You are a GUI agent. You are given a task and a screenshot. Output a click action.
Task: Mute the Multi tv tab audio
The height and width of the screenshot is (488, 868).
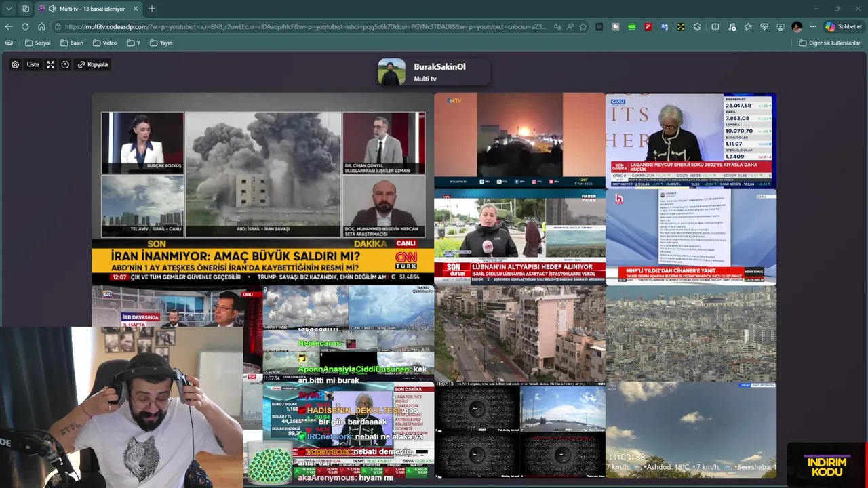tap(52, 9)
